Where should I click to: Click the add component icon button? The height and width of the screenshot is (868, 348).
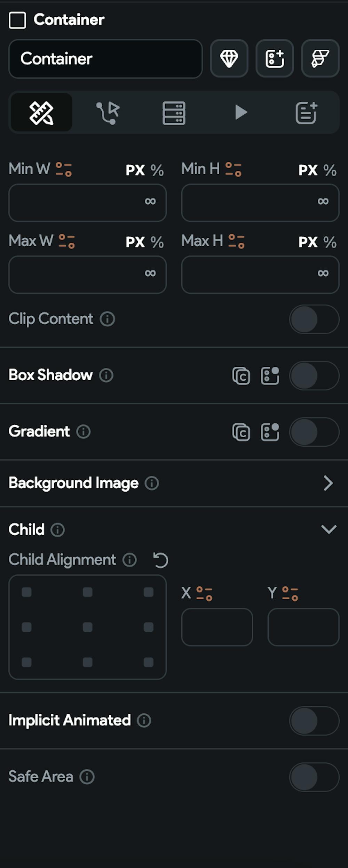275,58
